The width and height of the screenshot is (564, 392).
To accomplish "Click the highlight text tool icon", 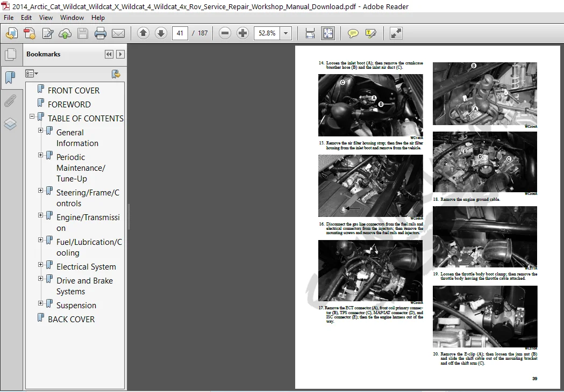I will [x=370, y=33].
